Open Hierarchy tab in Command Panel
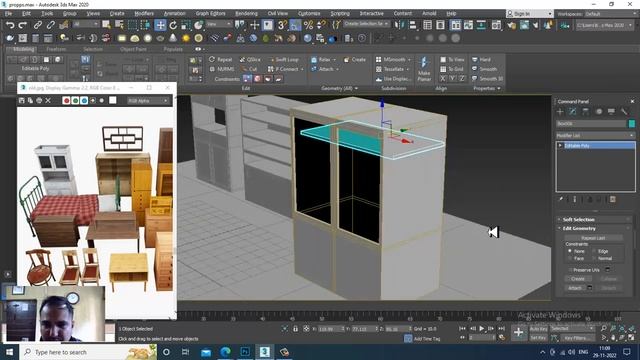 586,111
